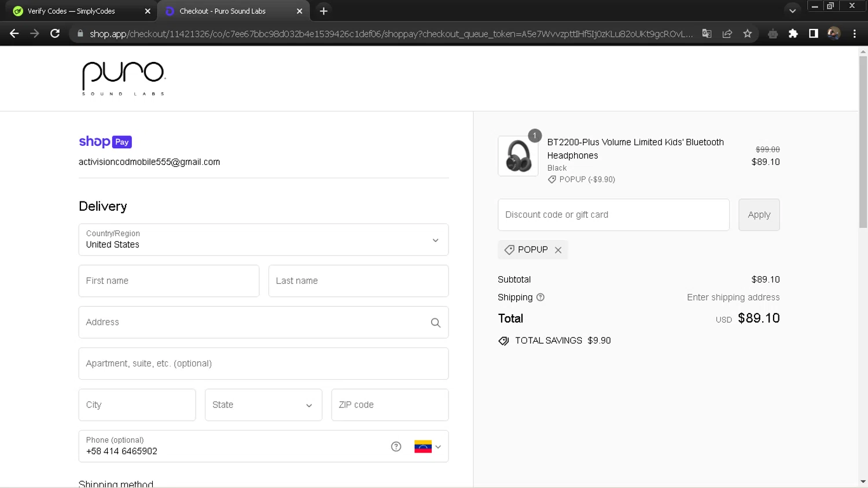Image resolution: width=868 pixels, height=488 pixels.
Task: Focus the First name field
Action: (169, 281)
